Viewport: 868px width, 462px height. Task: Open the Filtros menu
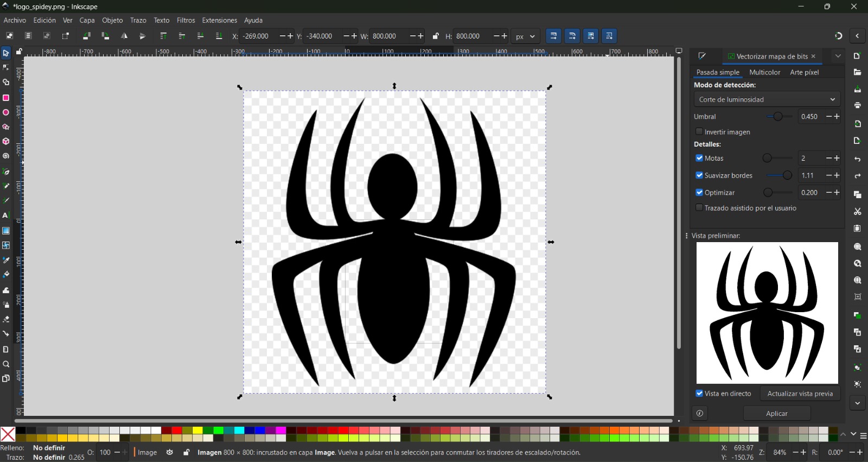186,20
